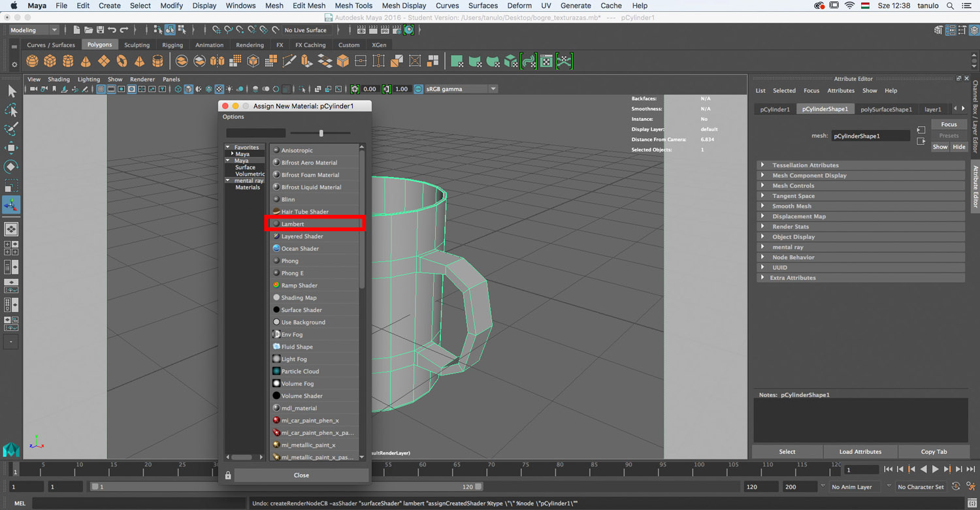Click Close in Assign New Material dialog
980x510 pixels.
[301, 475]
